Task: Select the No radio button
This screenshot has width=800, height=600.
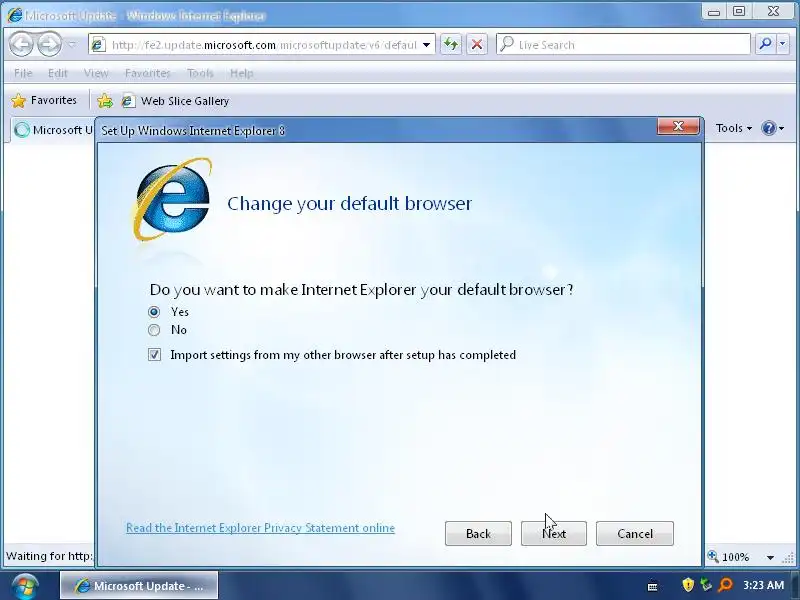Action: click(x=154, y=330)
